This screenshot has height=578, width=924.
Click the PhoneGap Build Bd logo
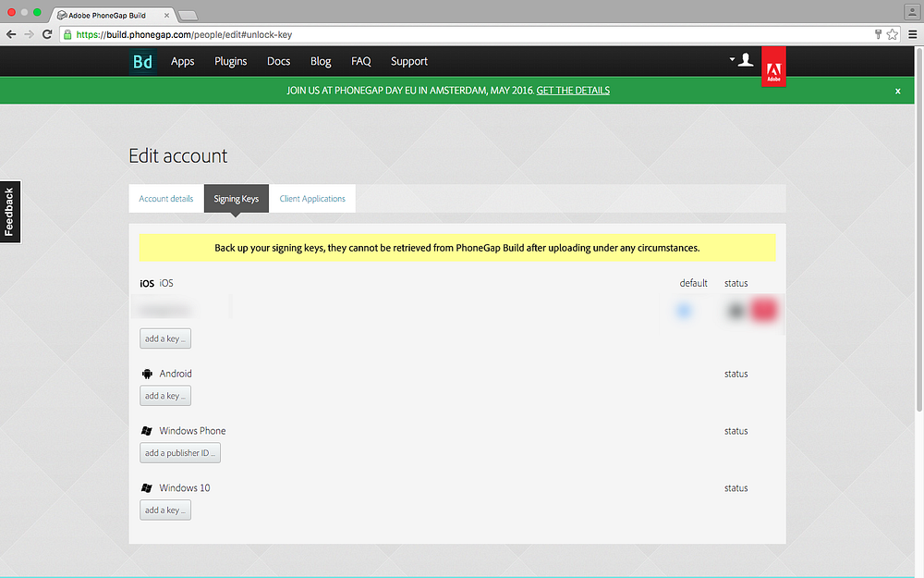(x=142, y=61)
